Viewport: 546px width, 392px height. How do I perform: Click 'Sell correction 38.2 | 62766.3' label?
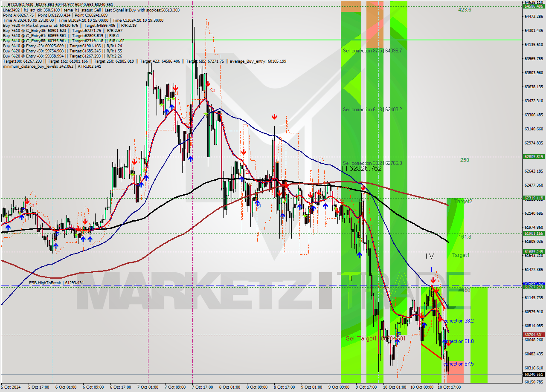coord(372,163)
